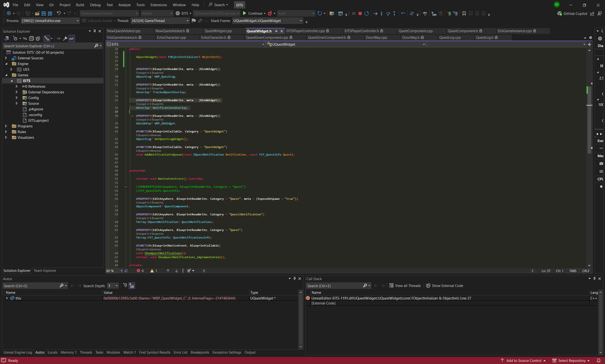Collapse all nodes in Solution Explorer
This screenshot has width=605, height=364.
(31, 38)
